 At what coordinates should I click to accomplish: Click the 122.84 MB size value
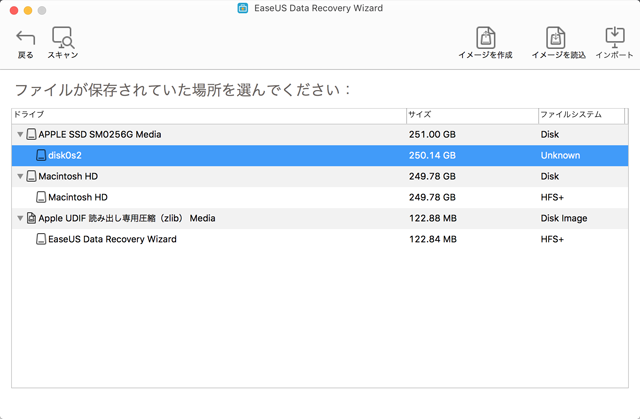coord(433,239)
